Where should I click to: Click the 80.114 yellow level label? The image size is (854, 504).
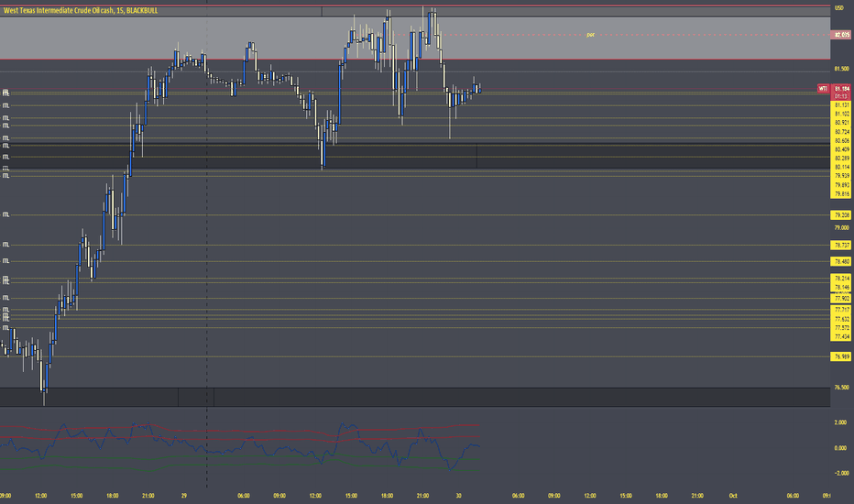(x=841, y=168)
